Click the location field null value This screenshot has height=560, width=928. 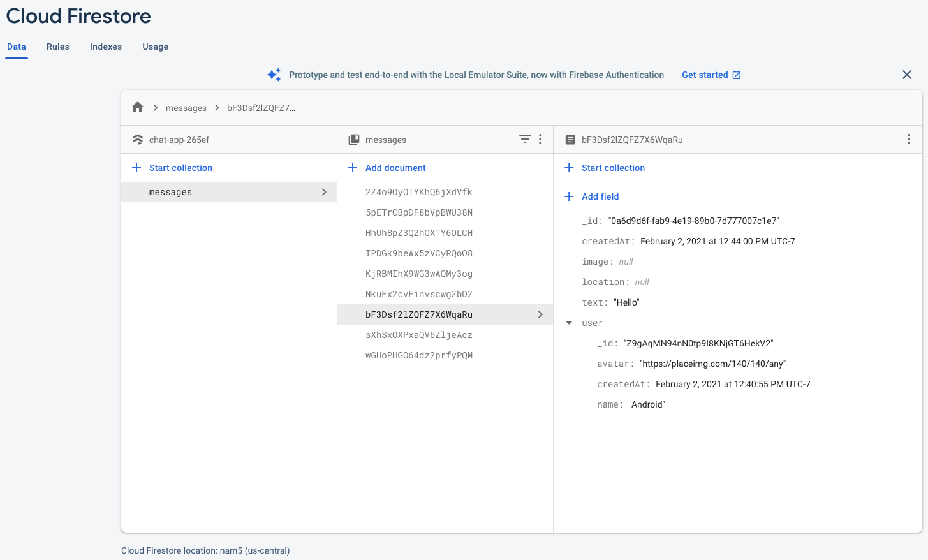(x=642, y=282)
